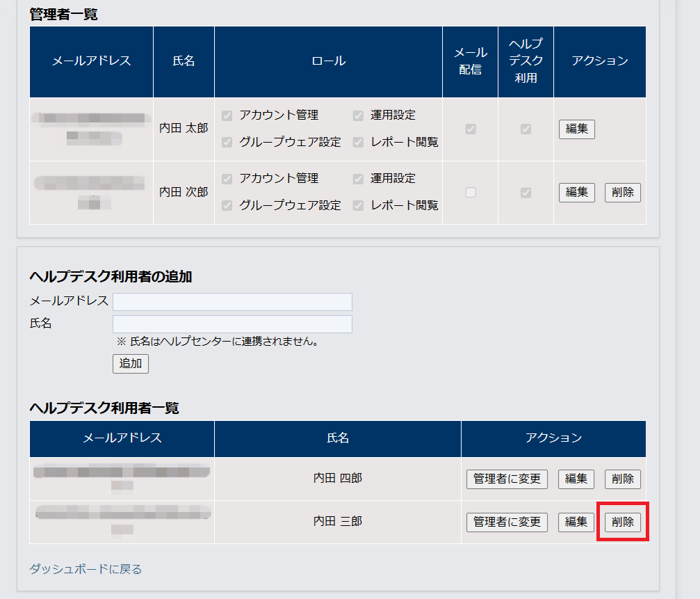
Task: Delete helpdesk user 内田 三郎
Action: pyautogui.click(x=622, y=522)
